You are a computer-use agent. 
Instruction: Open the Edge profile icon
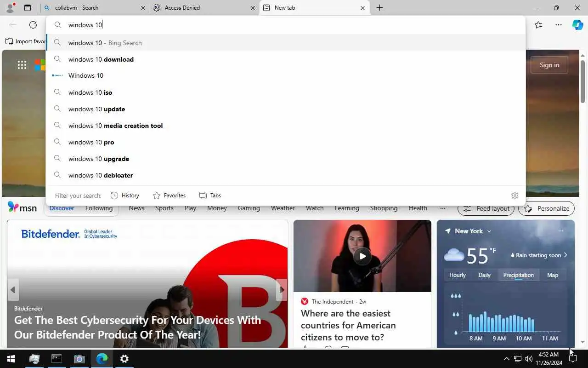[x=10, y=8]
